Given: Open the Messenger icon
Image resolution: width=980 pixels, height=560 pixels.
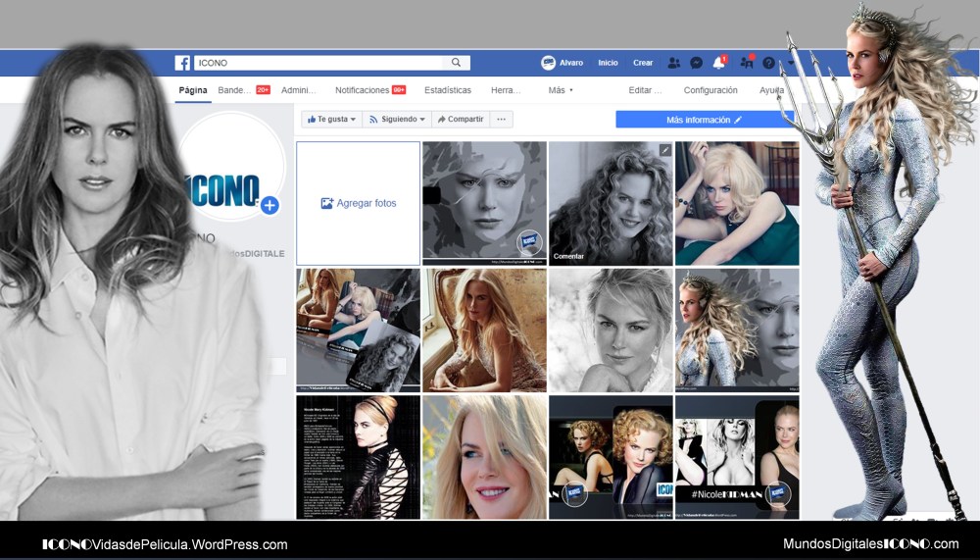Looking at the screenshot, I should click(696, 63).
